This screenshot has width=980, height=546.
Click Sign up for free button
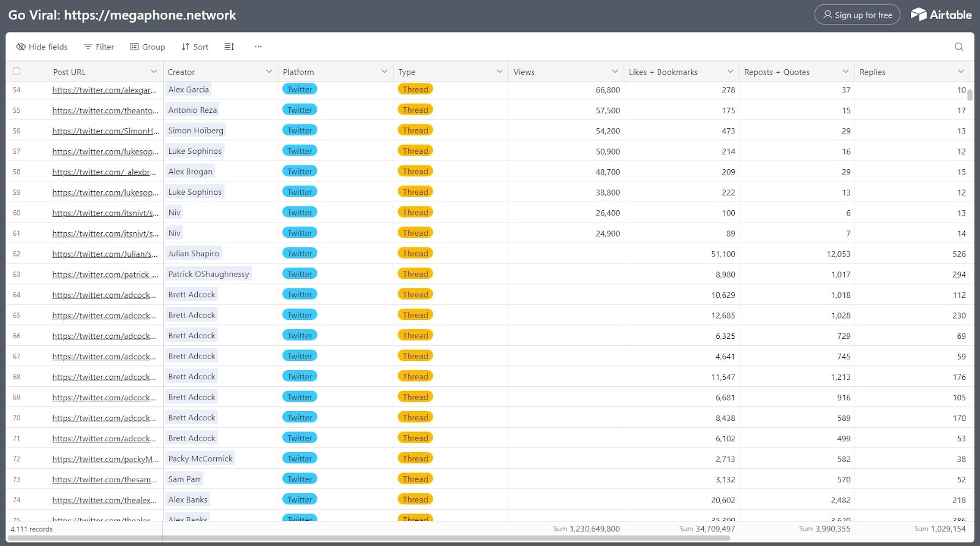tap(857, 15)
